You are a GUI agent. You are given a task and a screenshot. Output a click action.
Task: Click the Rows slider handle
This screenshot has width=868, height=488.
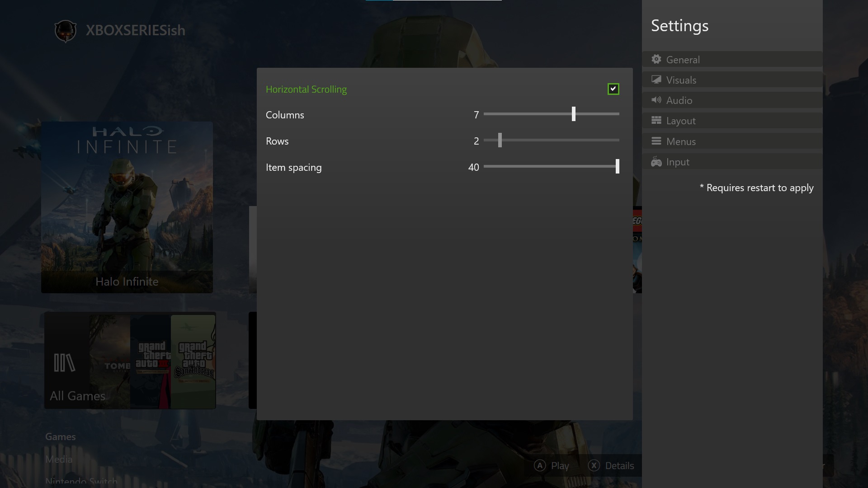tap(500, 140)
